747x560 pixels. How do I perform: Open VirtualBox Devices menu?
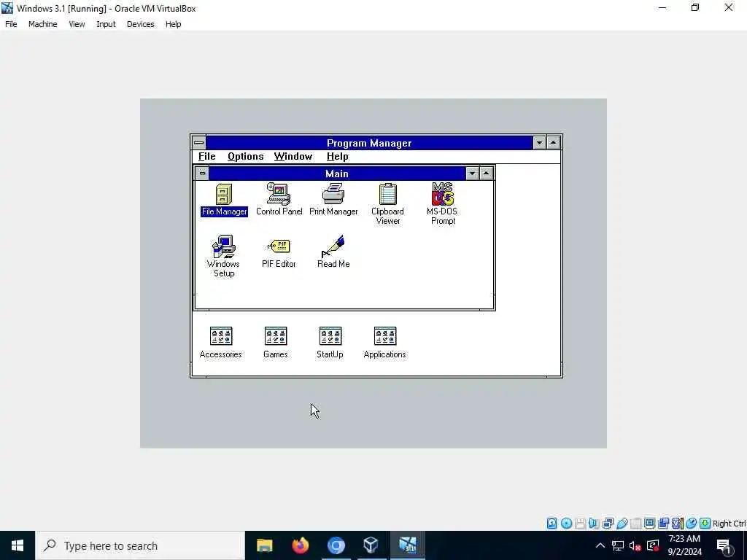pyautogui.click(x=141, y=24)
